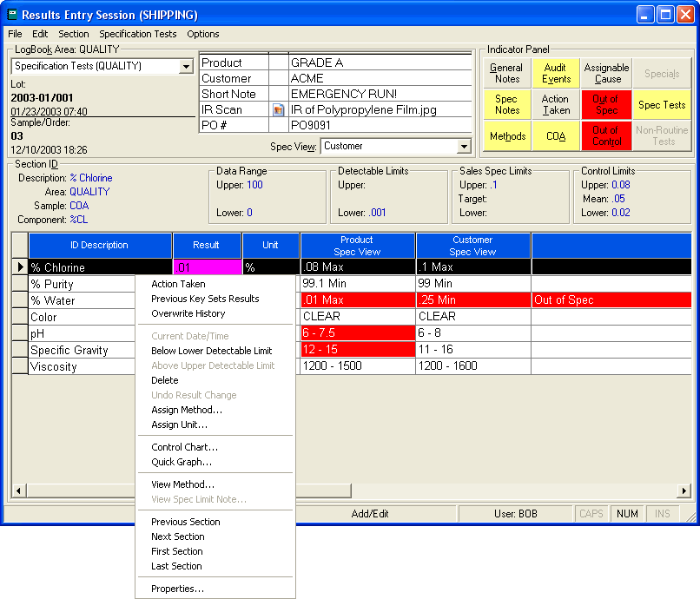Click red Out of Control indicator
Screen dimensions: 700x599
pyautogui.click(x=606, y=135)
